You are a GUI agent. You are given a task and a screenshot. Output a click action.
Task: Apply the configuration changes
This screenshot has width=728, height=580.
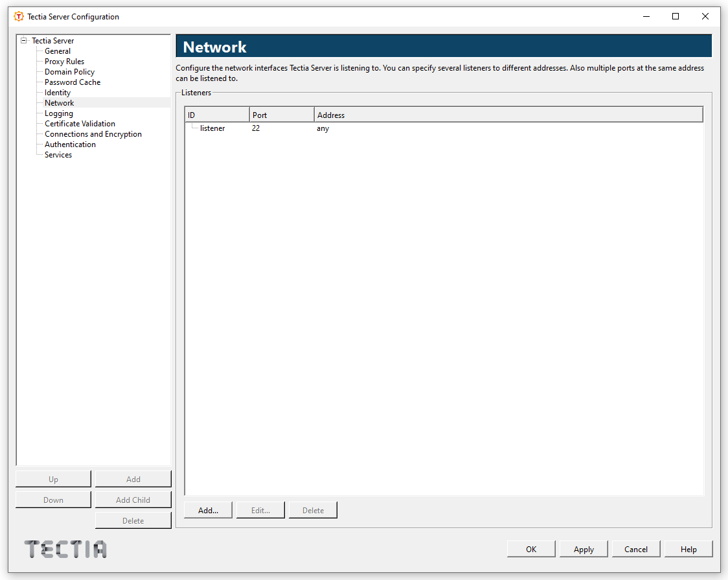tap(584, 550)
